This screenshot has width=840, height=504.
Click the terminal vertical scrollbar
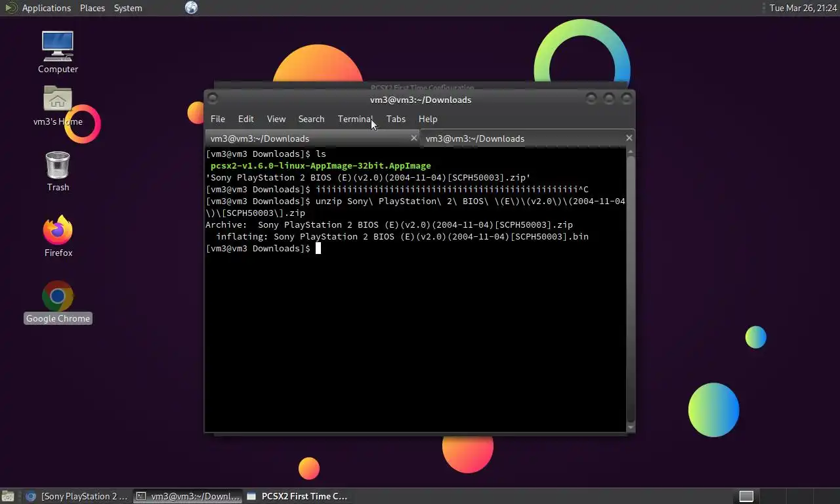(631, 289)
